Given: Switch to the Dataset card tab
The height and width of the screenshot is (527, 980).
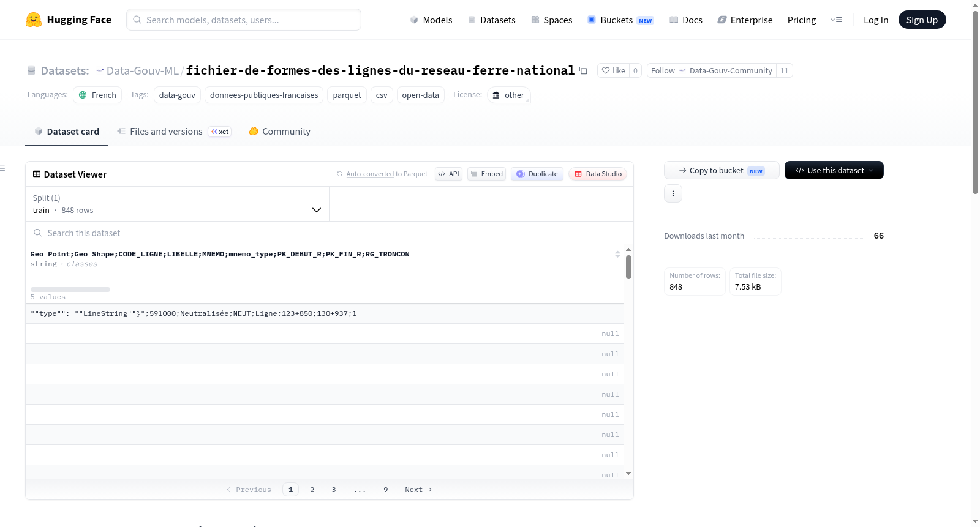Looking at the screenshot, I should (66, 132).
